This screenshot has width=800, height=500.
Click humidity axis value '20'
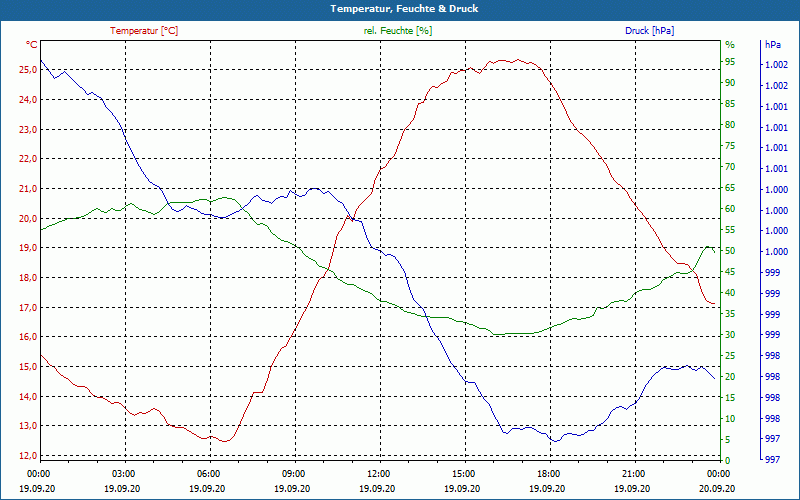[x=730, y=377]
